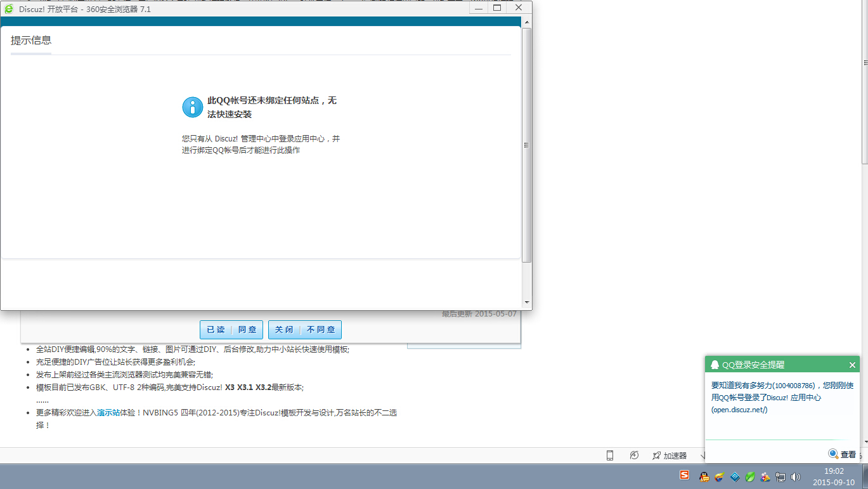Click the QQ penguin icon in the notification header

tap(715, 365)
